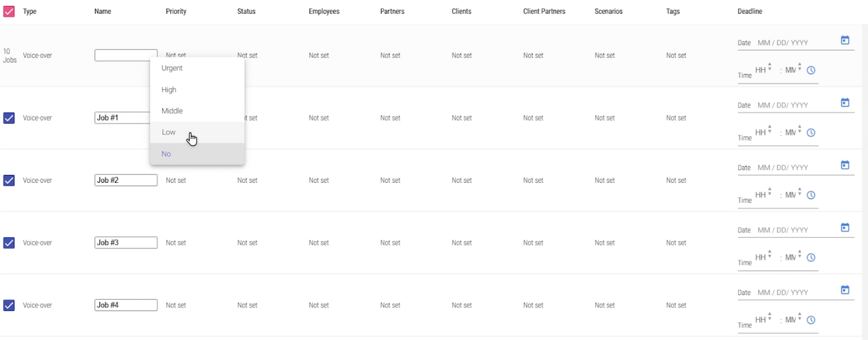The width and height of the screenshot is (868, 340).
Task: Open Status dropdown for Job #3
Action: 247,243
